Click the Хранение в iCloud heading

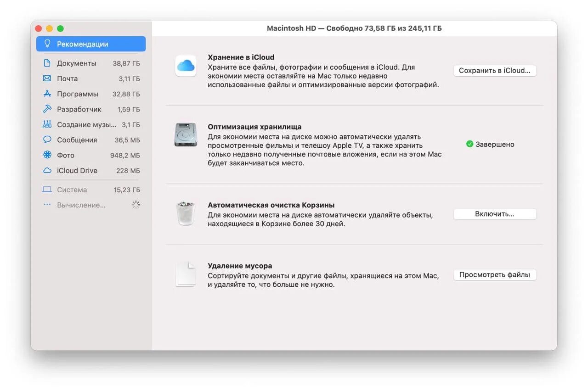coord(241,57)
